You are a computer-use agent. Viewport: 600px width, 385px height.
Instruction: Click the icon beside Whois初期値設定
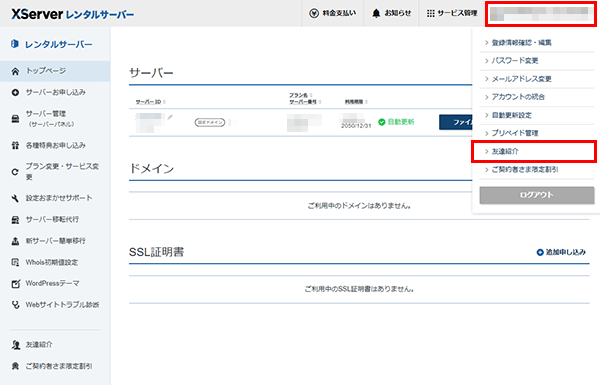tap(15, 263)
